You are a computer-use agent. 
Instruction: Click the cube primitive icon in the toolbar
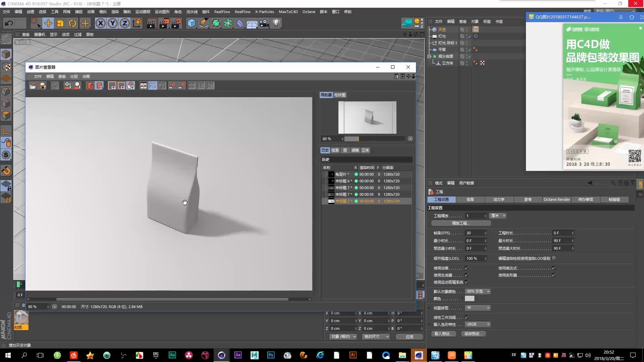pos(192,23)
